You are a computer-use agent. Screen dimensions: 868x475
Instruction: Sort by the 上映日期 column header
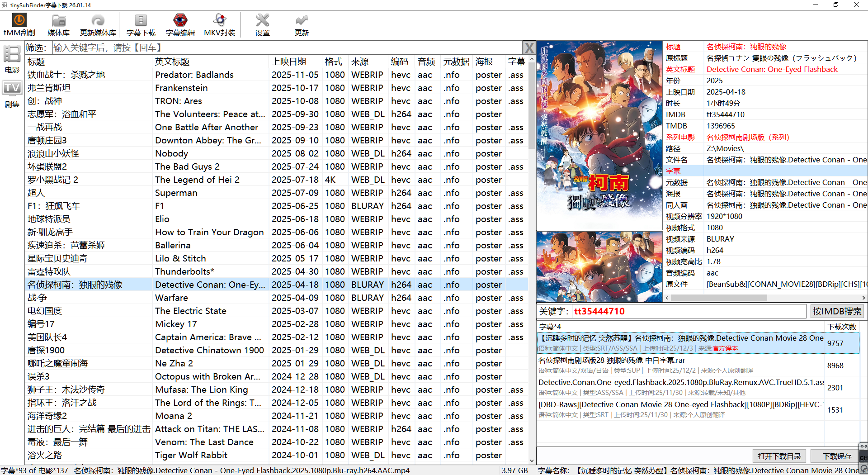(296, 62)
